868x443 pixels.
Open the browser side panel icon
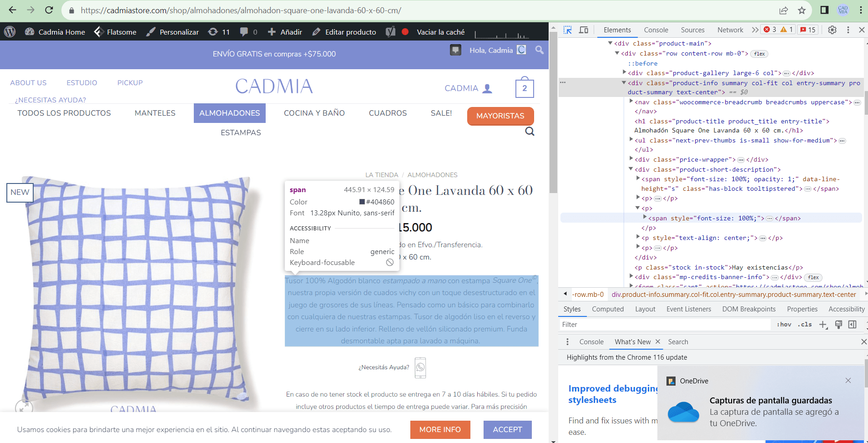click(824, 10)
